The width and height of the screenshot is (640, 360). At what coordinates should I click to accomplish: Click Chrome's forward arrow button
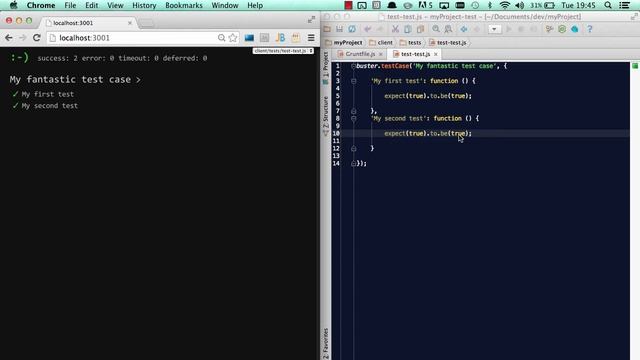(22, 38)
